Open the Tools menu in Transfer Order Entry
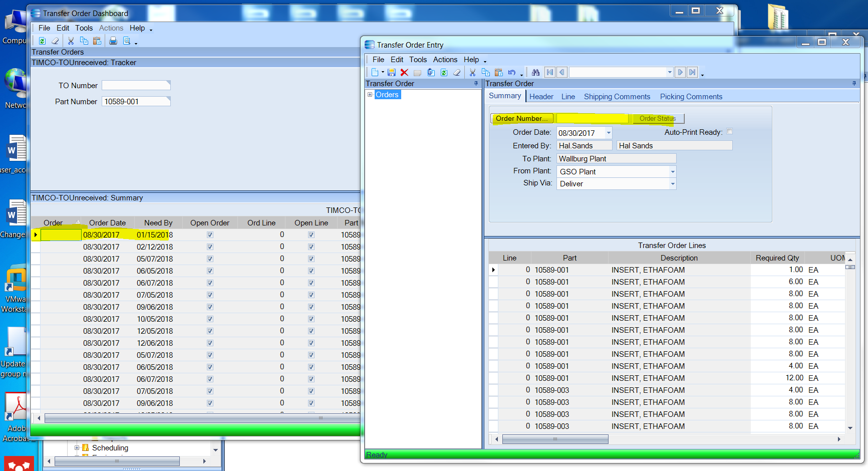Screen dimensions: 868x471 click(x=418, y=60)
